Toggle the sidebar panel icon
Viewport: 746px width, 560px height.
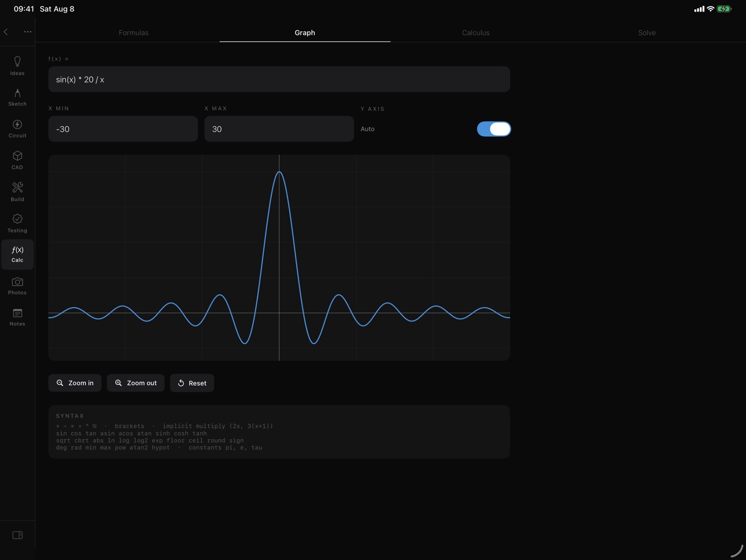pyautogui.click(x=17, y=535)
